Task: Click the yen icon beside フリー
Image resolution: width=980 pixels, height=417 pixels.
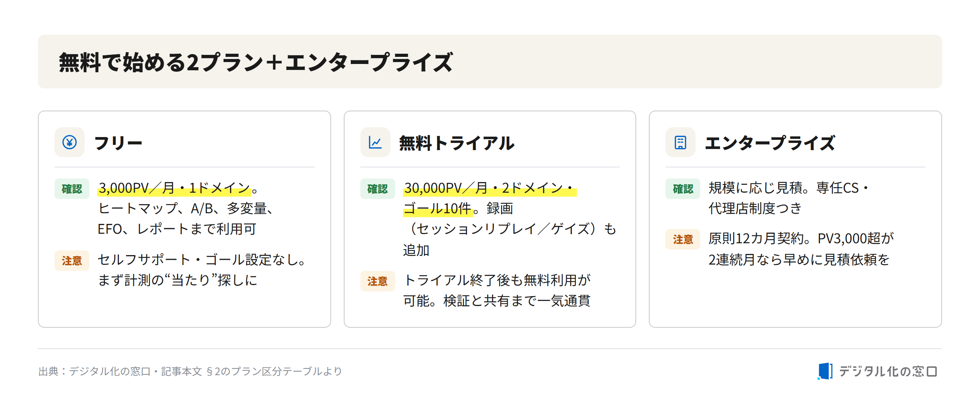Action: [70, 142]
